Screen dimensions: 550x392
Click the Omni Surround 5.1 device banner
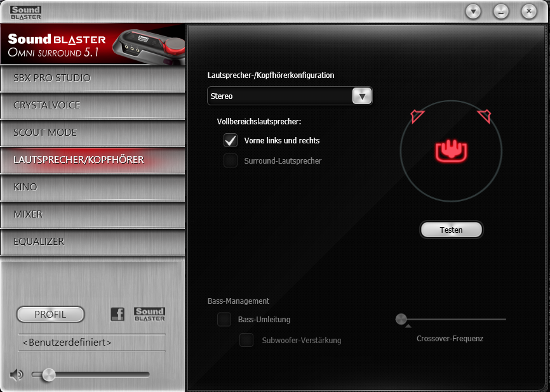(93, 45)
